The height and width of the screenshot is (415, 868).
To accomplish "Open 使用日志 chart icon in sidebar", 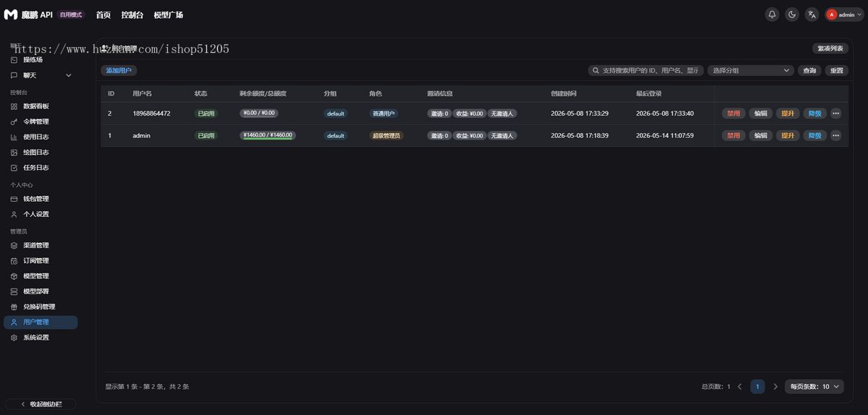I will (x=14, y=137).
